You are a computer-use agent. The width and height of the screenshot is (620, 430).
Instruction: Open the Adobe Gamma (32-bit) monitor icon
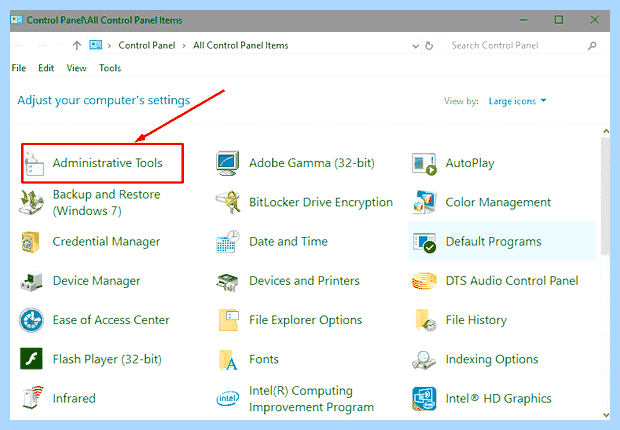(x=227, y=163)
